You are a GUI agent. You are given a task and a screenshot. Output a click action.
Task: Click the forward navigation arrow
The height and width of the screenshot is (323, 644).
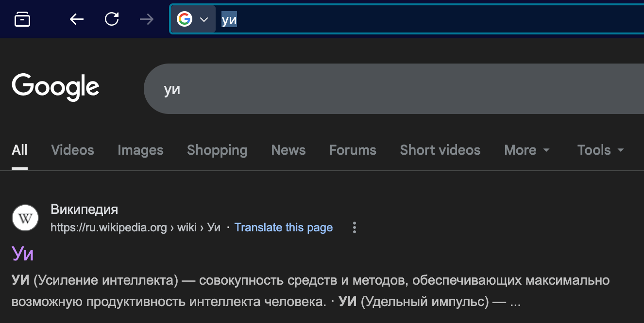[147, 19]
